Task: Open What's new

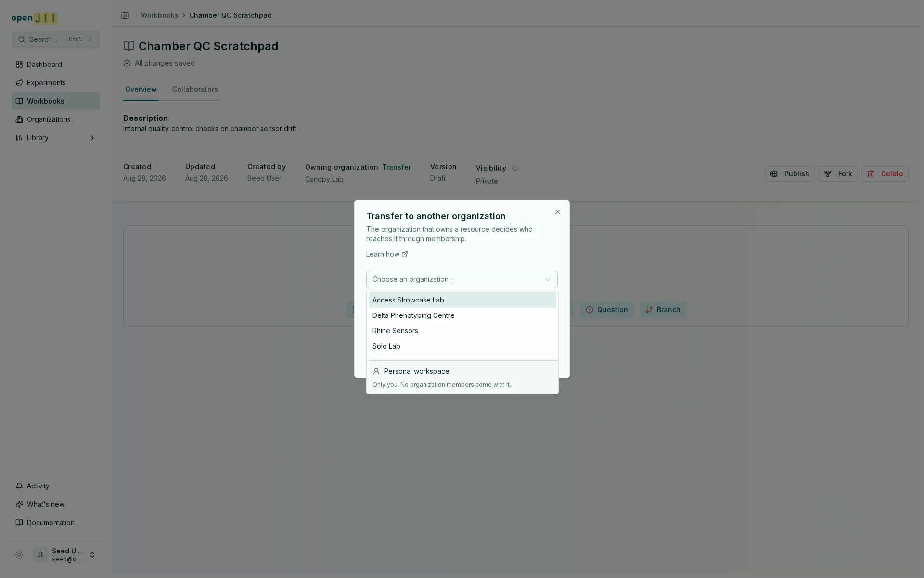Action: click(56, 504)
